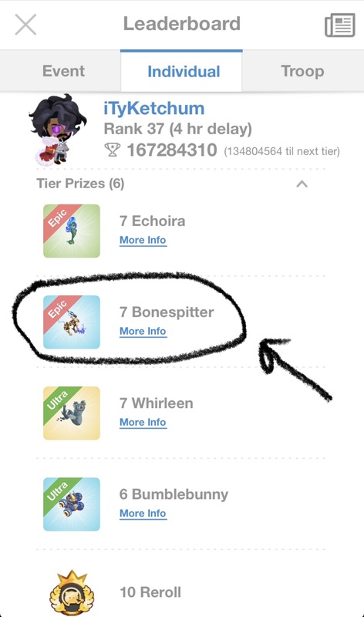The width and height of the screenshot is (364, 617).
Task: Open More Info for Echoira
Action: 143,240
